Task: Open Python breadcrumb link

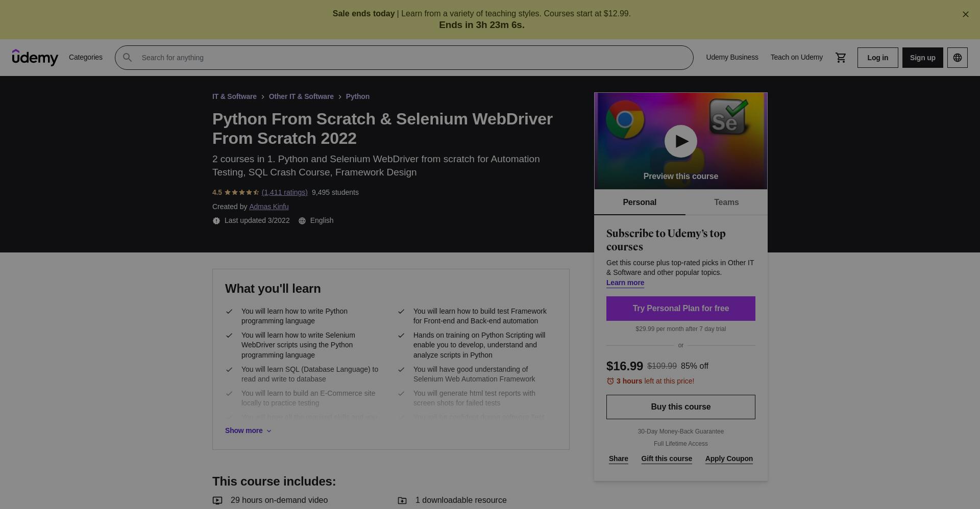Action: click(357, 96)
